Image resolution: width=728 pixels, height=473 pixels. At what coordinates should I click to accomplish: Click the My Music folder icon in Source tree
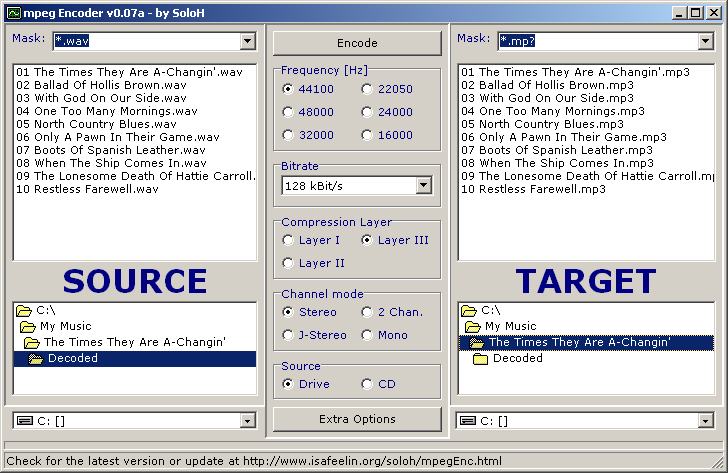28,327
